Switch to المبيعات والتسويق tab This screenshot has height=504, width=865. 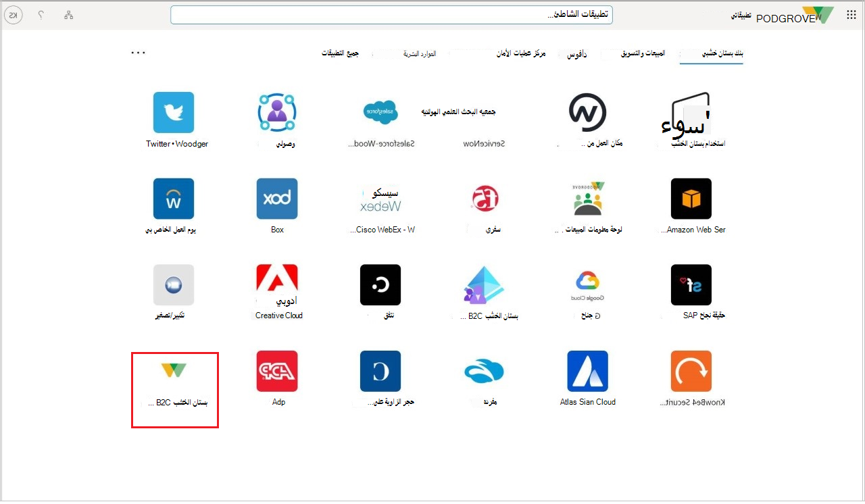(x=643, y=53)
